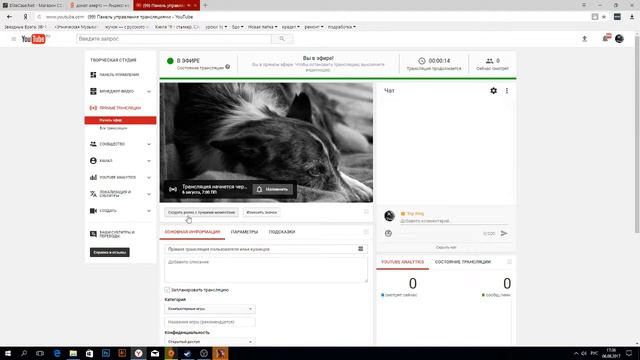Image resolution: width=640 pixels, height=360 pixels.
Task: Click the Канал person icon
Action: (93, 161)
